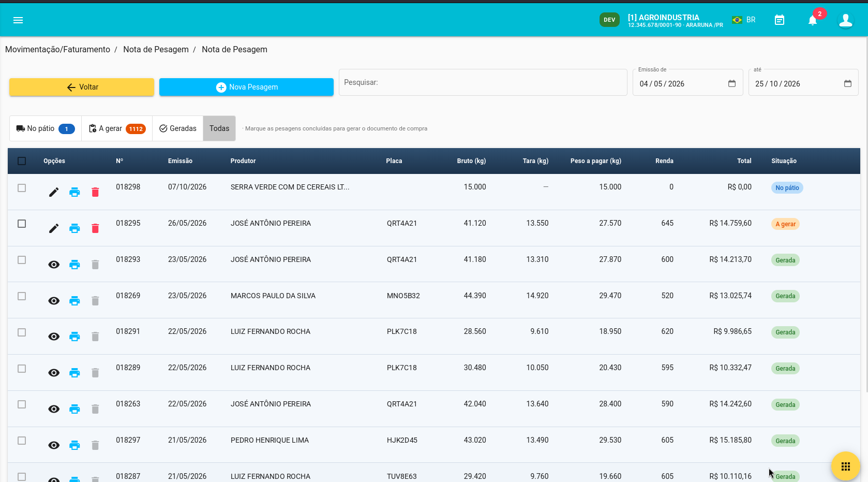The width and height of the screenshot is (868, 482).
Task: Check the row for note 018295
Action: point(22,224)
